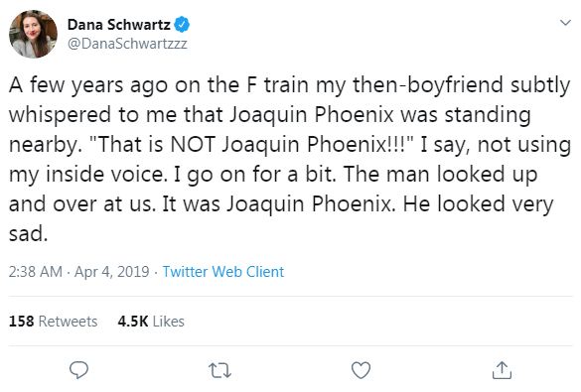Click the final word "sad." in the tweet
581x392 pixels.
coord(29,234)
